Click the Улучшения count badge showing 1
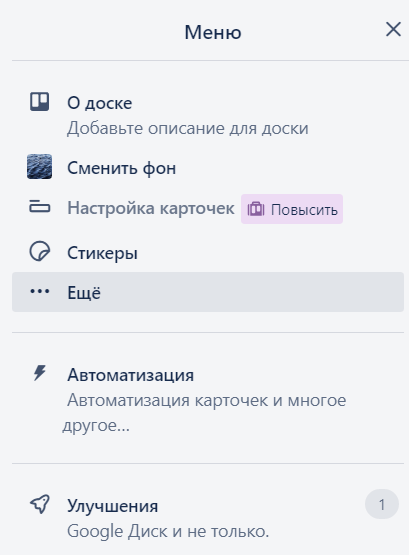409x555 pixels. point(382,504)
